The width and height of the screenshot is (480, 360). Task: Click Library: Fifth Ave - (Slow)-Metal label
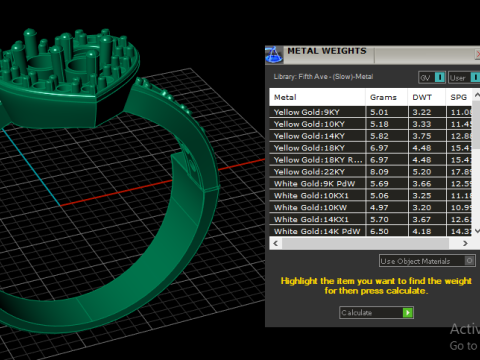323,77
